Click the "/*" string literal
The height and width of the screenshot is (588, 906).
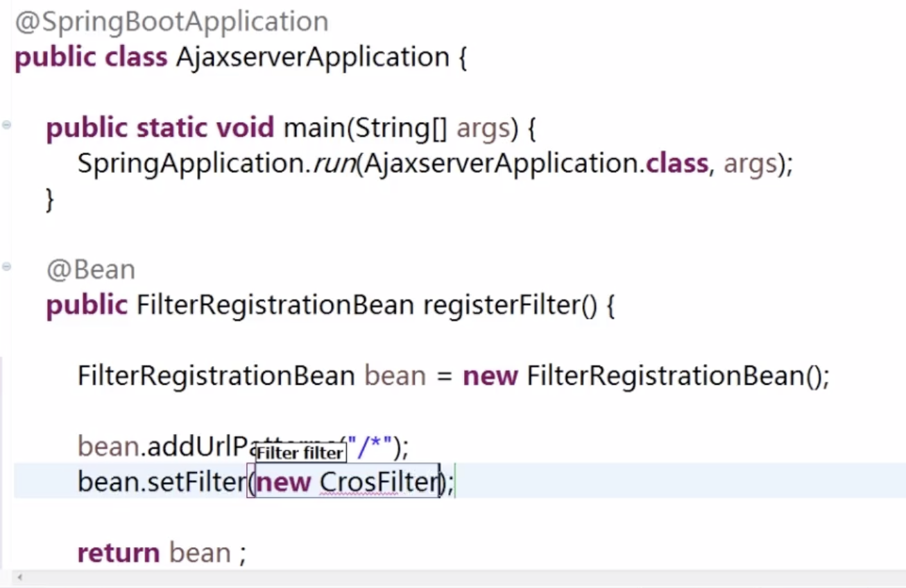[x=370, y=446]
